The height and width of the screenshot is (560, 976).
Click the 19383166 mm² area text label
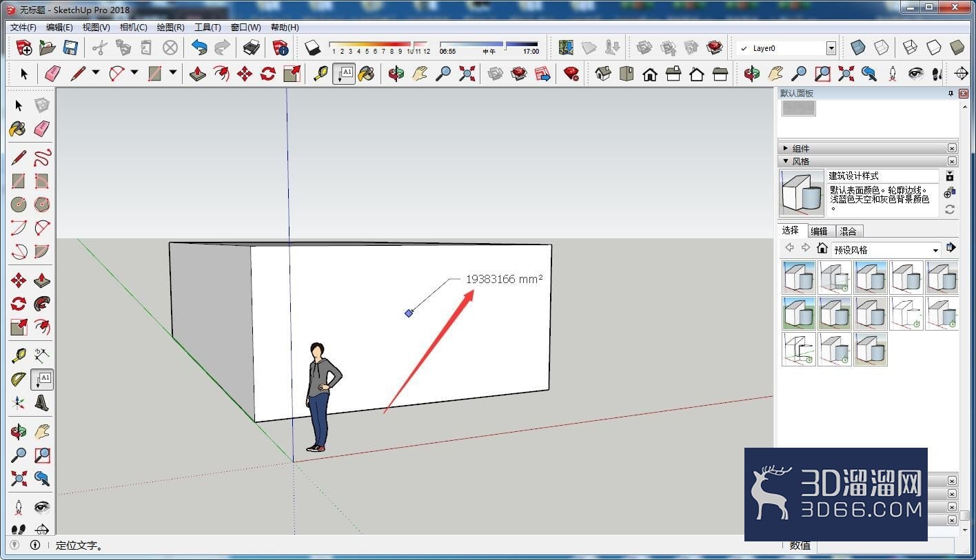pyautogui.click(x=505, y=279)
